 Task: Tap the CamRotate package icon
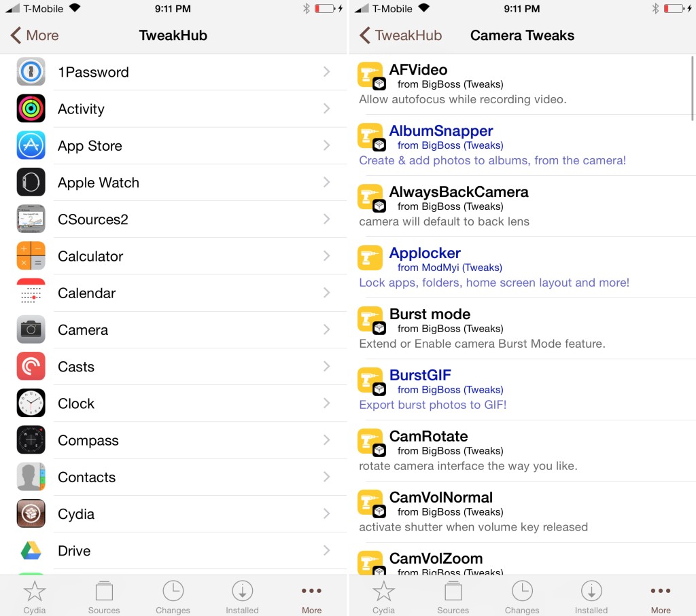pyautogui.click(x=370, y=442)
